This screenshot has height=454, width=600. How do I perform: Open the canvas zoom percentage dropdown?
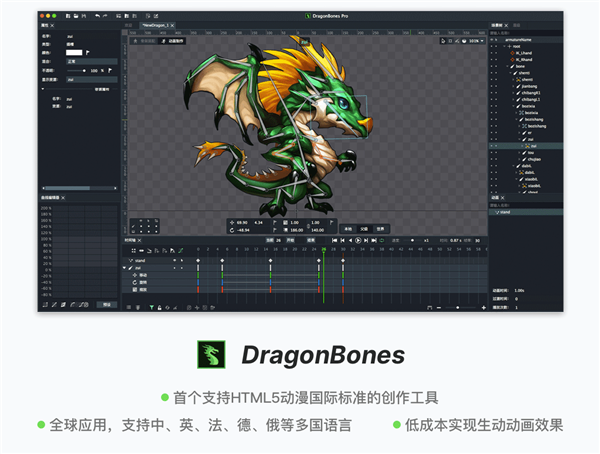[477, 41]
